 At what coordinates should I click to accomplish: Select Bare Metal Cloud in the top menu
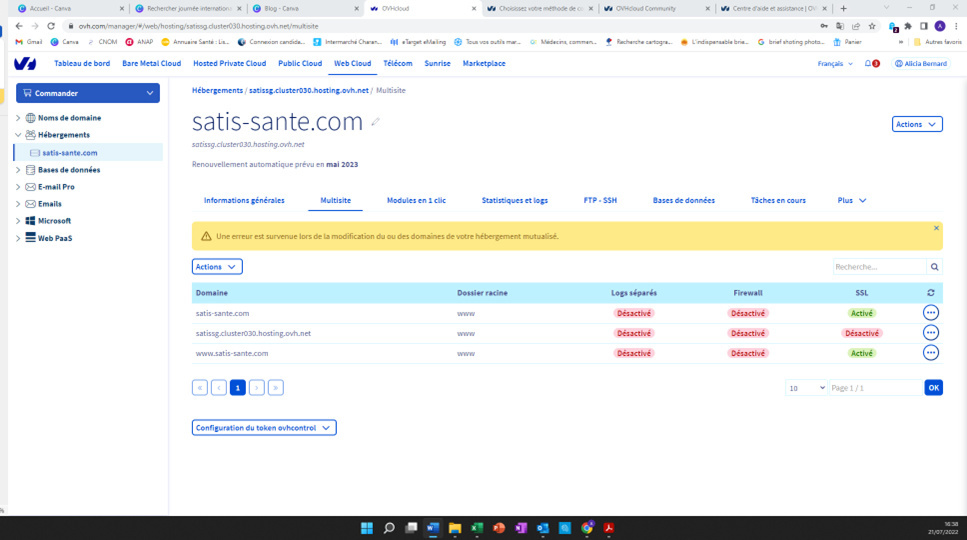pyautogui.click(x=151, y=63)
